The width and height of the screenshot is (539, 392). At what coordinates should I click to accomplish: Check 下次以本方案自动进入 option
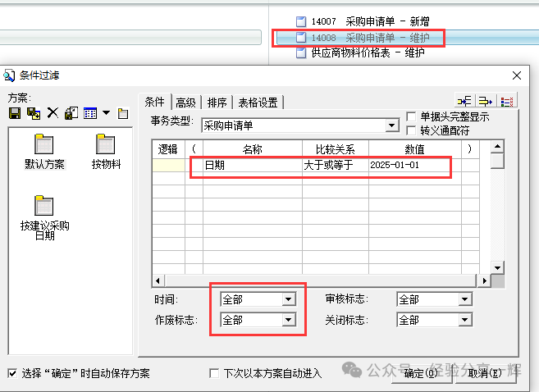[x=216, y=373]
